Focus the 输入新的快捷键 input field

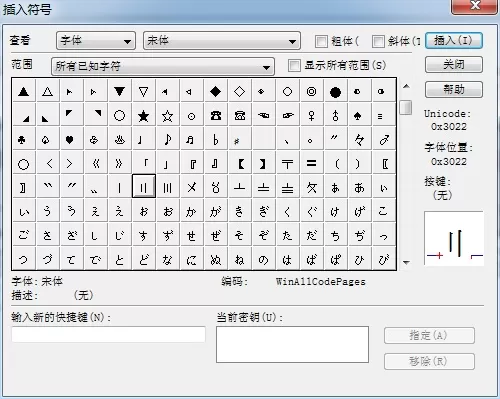tap(108, 334)
